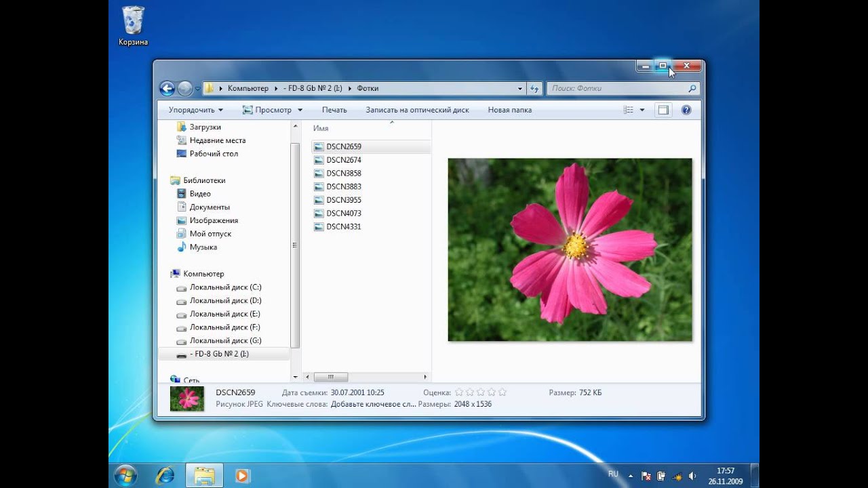Open the view options dropdown arrow
The height and width of the screenshot is (488, 868).
(x=642, y=110)
